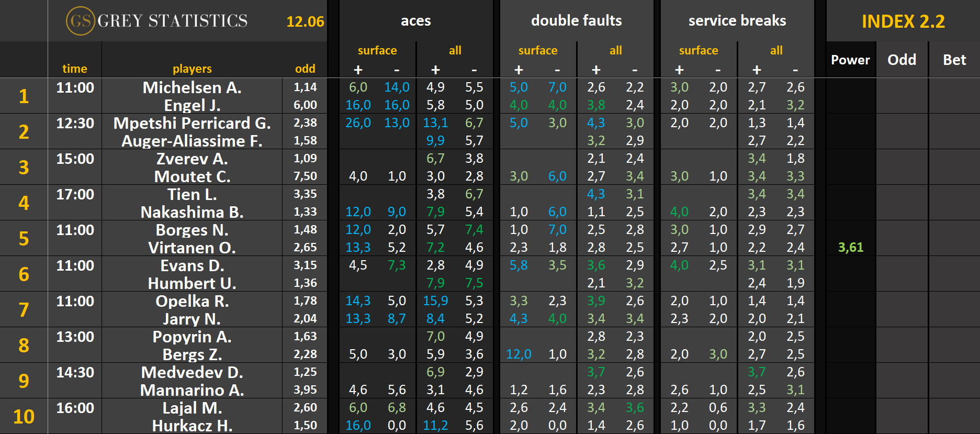Click odd 3,35 for Tien L.
Image resolution: width=980 pixels, height=434 pixels.
click(305, 194)
